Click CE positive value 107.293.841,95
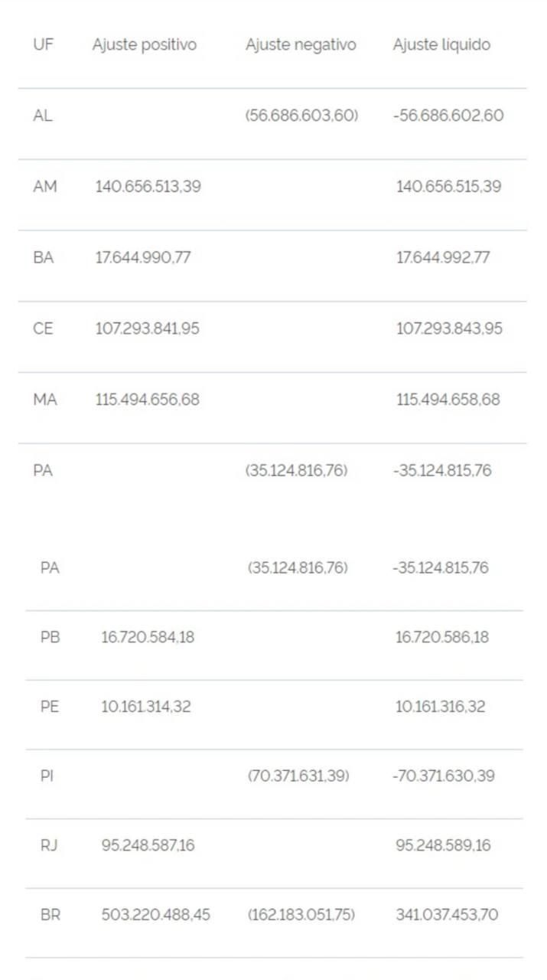The width and height of the screenshot is (547, 980). pos(147,328)
